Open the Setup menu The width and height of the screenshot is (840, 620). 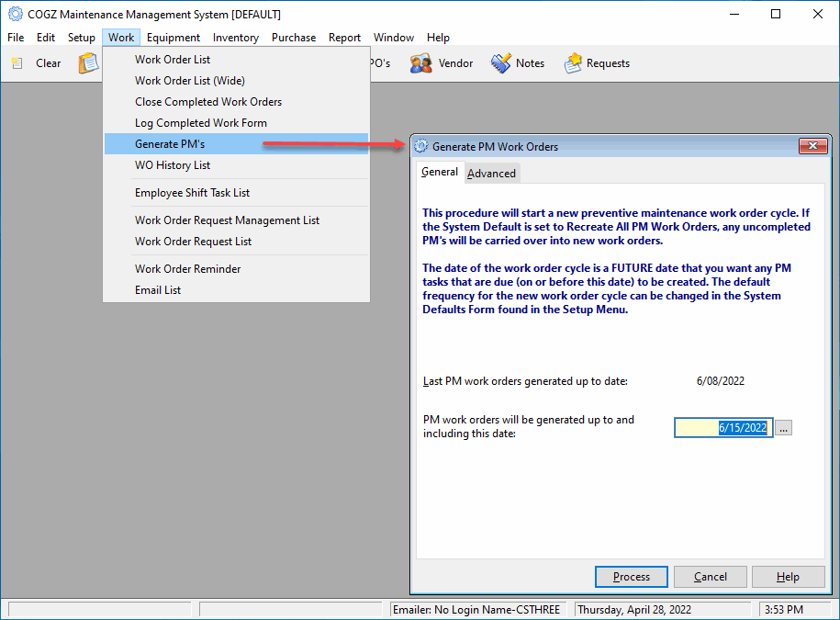(82, 38)
